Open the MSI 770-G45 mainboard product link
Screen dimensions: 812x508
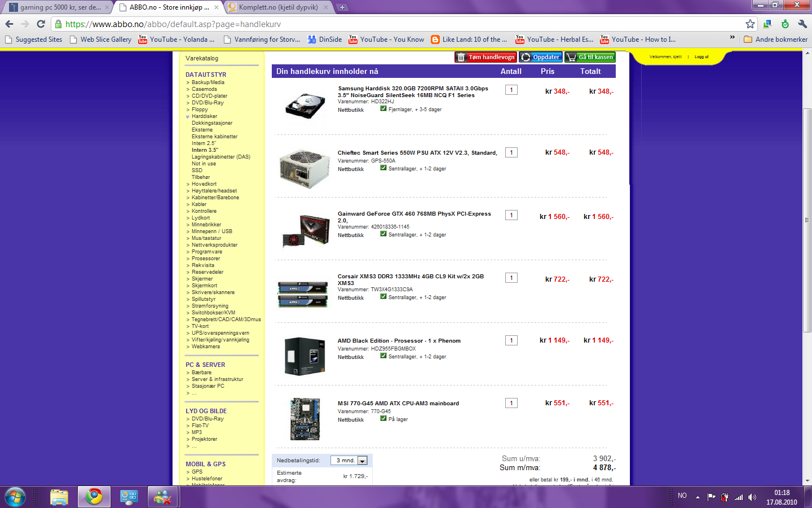point(398,404)
